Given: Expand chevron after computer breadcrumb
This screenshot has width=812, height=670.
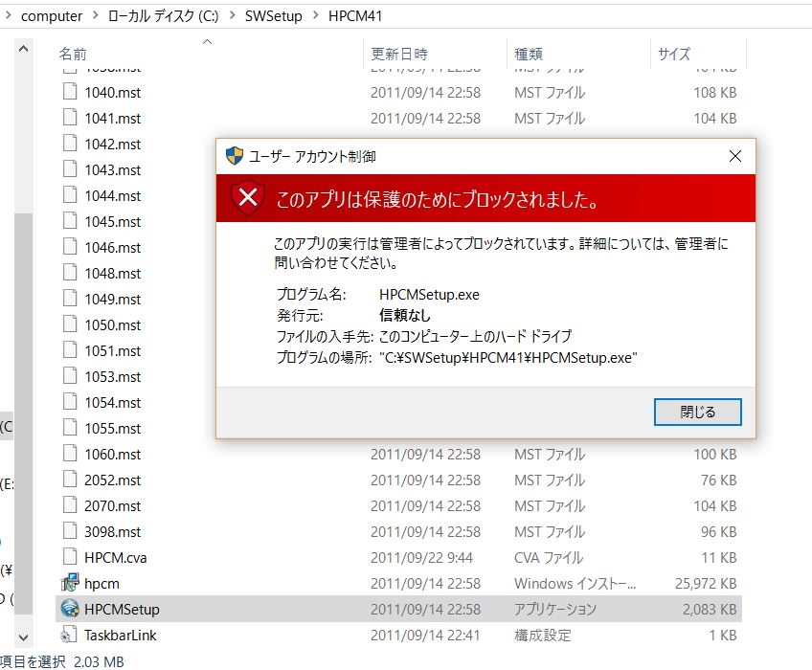Looking at the screenshot, I should pyautogui.click(x=96, y=15).
